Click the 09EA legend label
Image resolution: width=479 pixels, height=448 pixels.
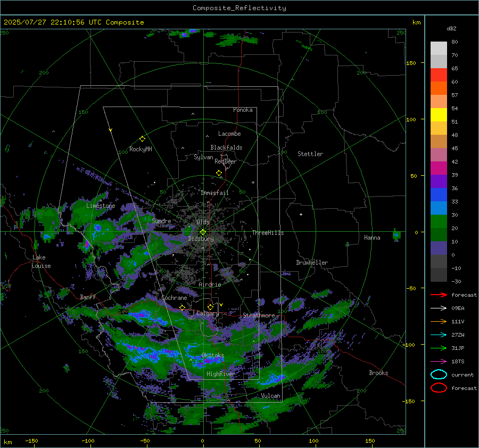tap(458, 308)
